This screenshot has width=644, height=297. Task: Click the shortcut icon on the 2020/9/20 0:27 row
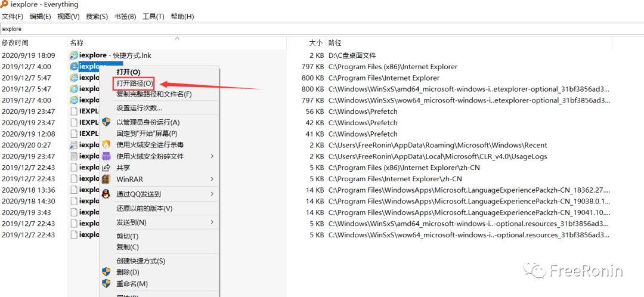pyautogui.click(x=74, y=145)
